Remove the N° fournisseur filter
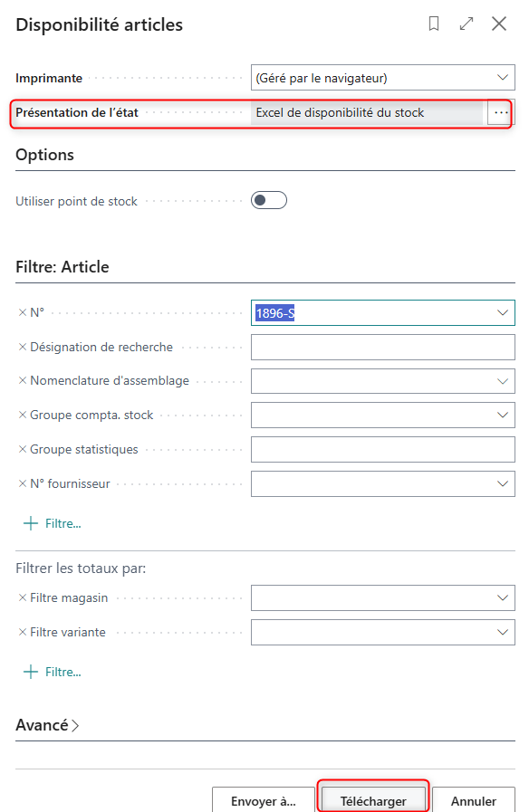Image resolution: width=529 pixels, height=812 pixels. click(23, 483)
